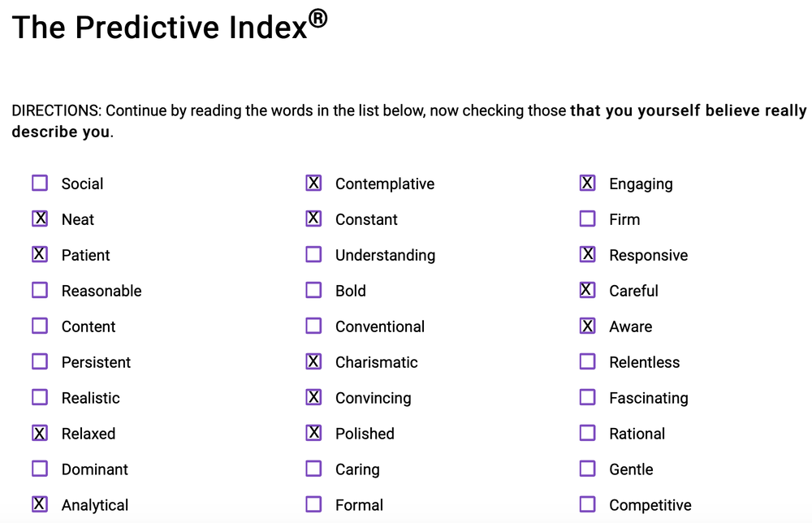Uncheck the Patient checkbox

(x=40, y=255)
